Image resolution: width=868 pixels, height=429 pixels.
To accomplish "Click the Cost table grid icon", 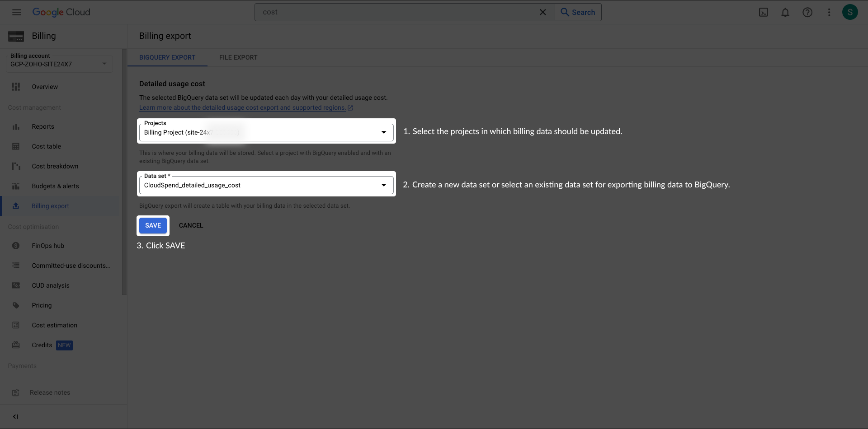I will pos(16,146).
